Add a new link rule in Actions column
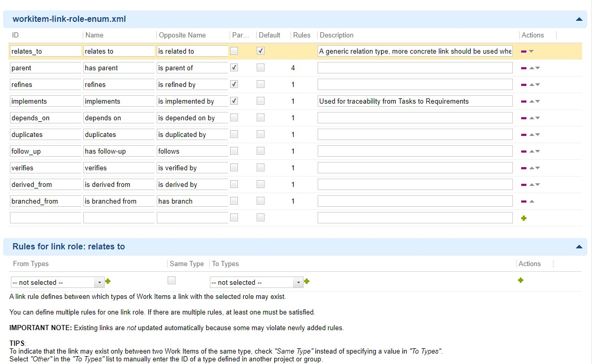The height and width of the screenshot is (364, 592). 520,280
